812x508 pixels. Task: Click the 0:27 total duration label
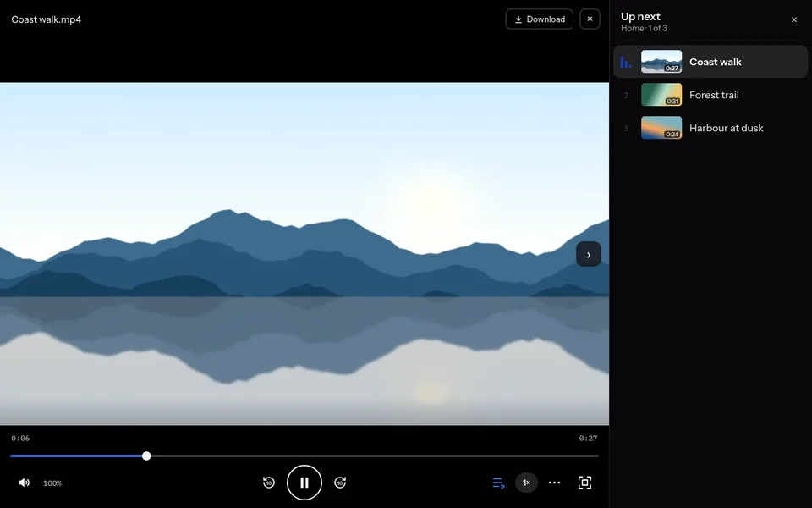tap(588, 438)
